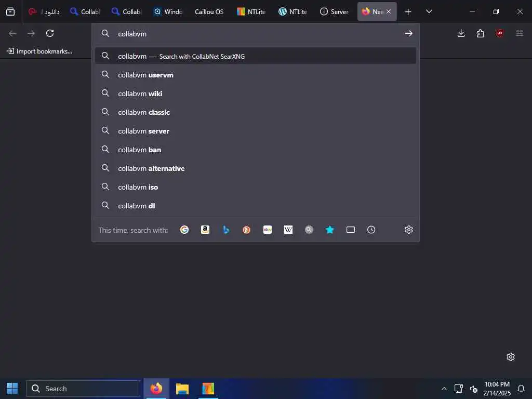532x399 pixels.
Task: Search open tabs via the tab icon
Action: 351,230
